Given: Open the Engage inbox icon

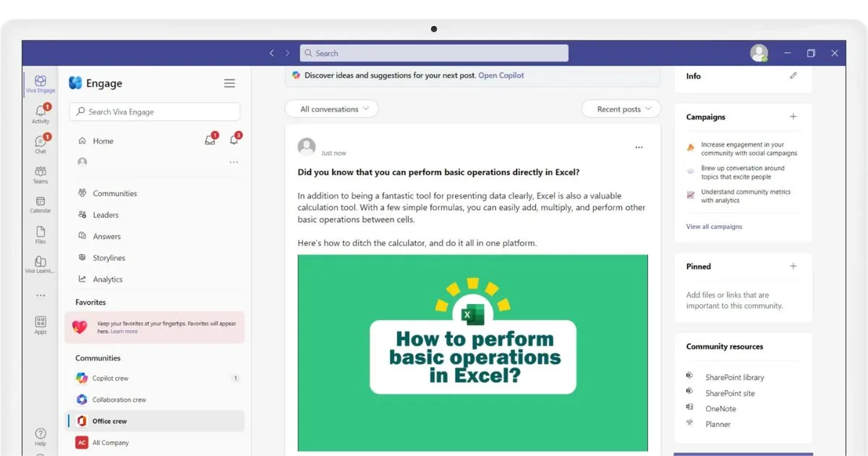Looking at the screenshot, I should [210, 140].
